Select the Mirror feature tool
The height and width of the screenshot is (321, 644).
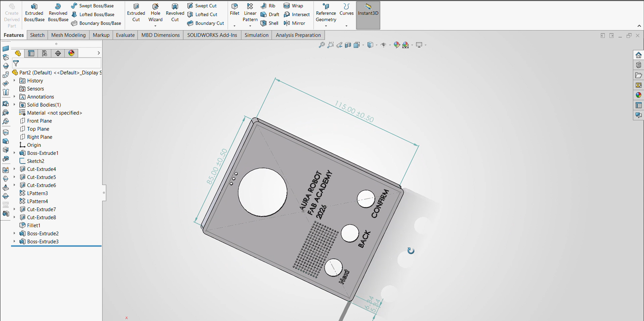[294, 23]
